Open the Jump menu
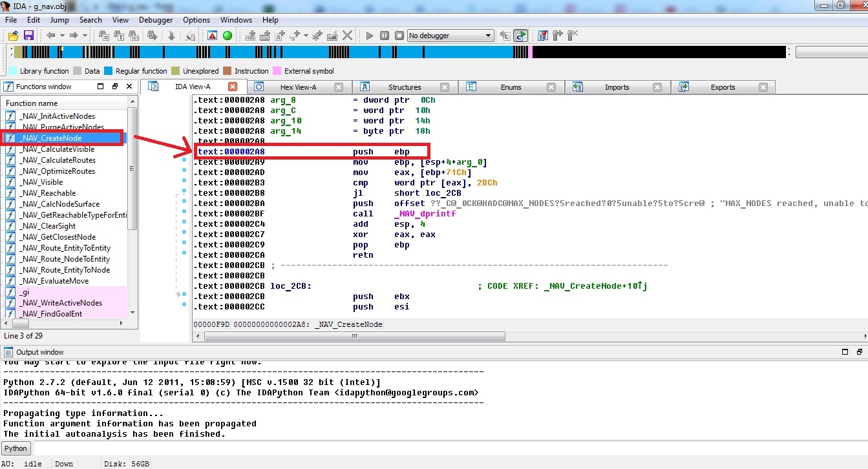The height and width of the screenshot is (469, 868). tap(59, 20)
